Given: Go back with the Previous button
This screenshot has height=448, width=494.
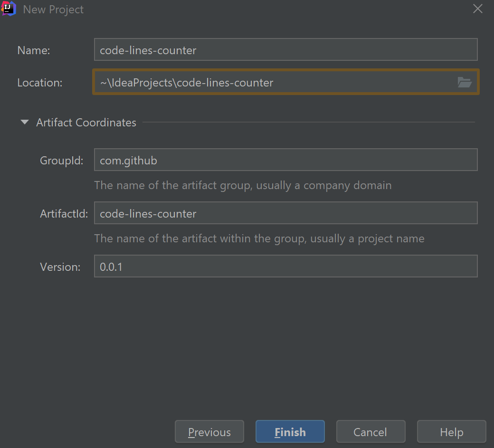Looking at the screenshot, I should coord(209,432).
